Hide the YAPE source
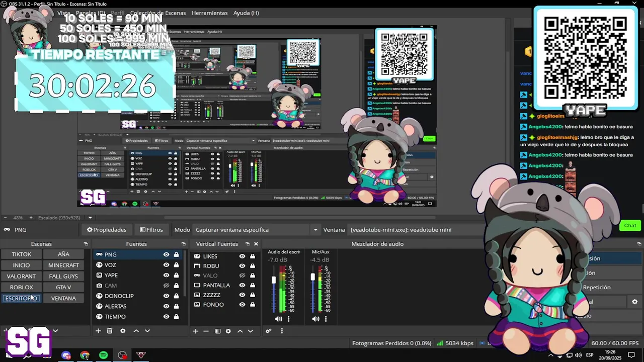644x362 pixels. pos(166,275)
